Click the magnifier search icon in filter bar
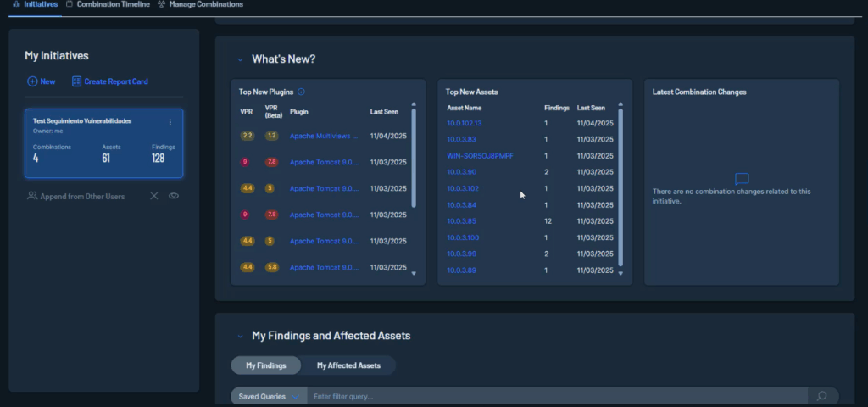868x407 pixels. pos(821,396)
